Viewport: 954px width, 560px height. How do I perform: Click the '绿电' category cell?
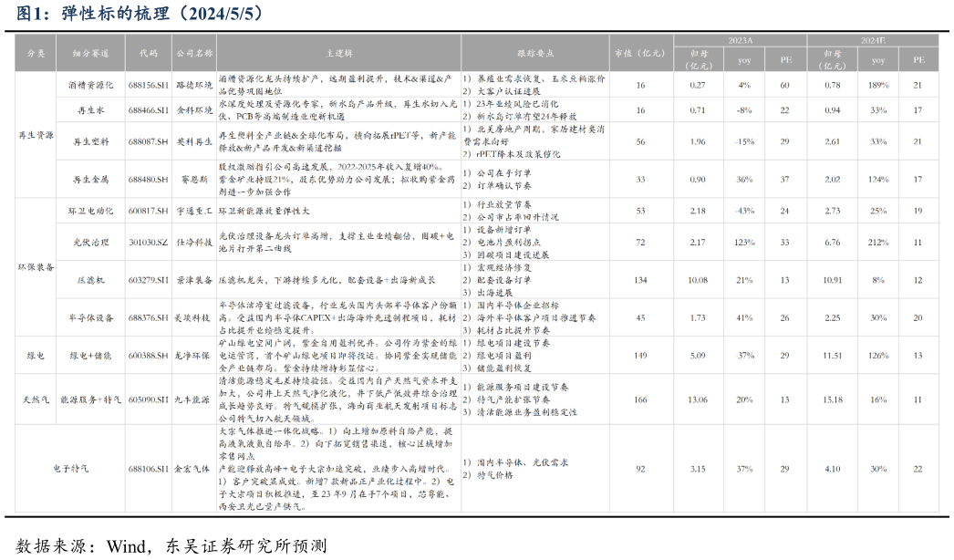[x=36, y=356]
